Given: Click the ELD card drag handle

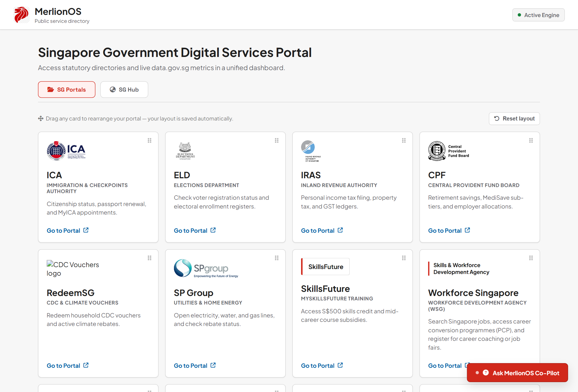Looking at the screenshot, I should [277, 141].
